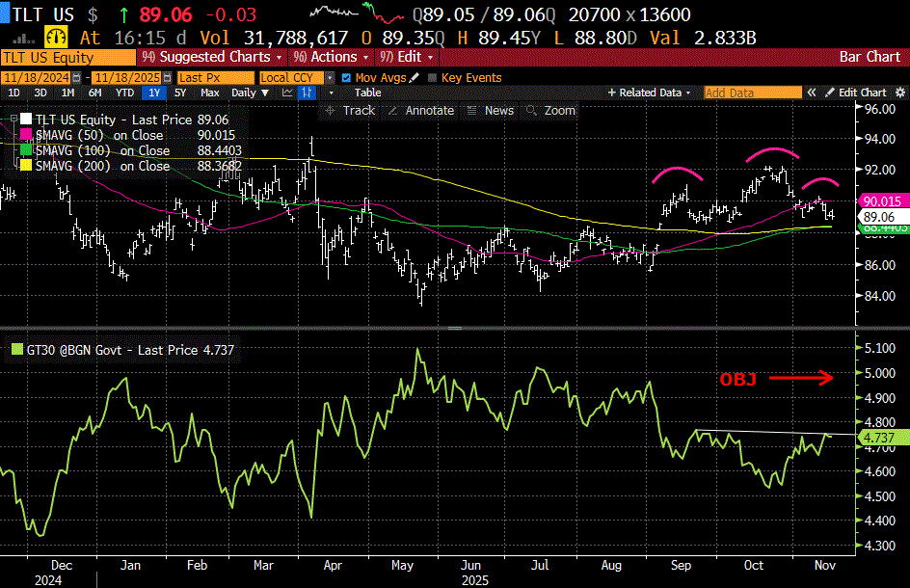Select the bar chart type icon
Screen dimensions: 910x588
(307, 93)
